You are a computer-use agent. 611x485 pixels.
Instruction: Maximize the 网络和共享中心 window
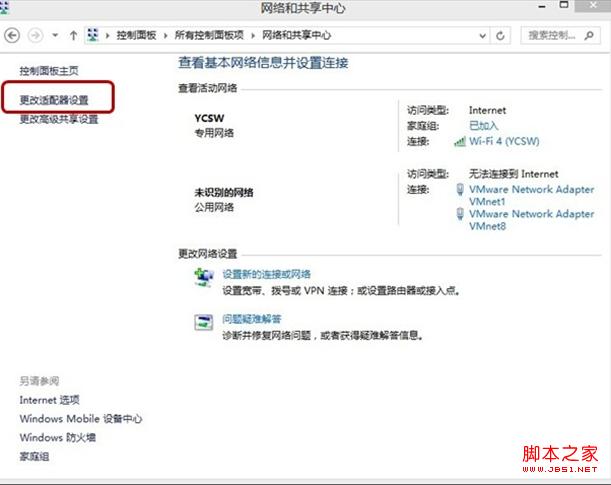point(564,5)
